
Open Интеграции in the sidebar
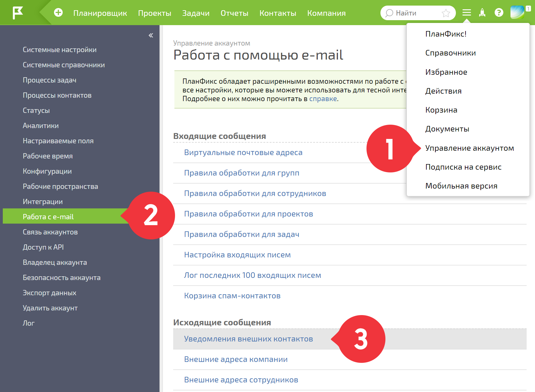[x=43, y=202]
